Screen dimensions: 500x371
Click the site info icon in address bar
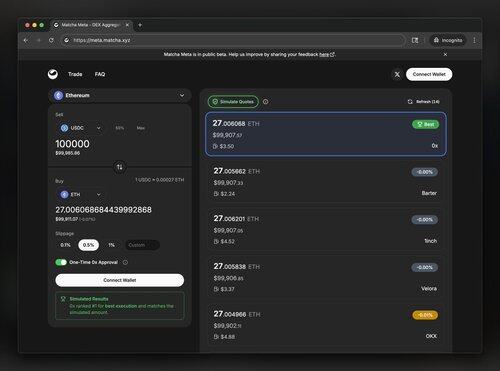click(x=67, y=40)
